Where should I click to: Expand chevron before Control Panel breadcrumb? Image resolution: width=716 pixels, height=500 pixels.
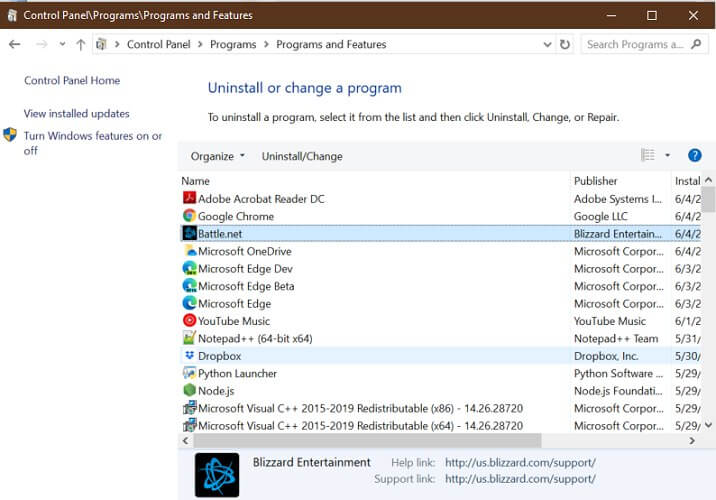click(117, 44)
